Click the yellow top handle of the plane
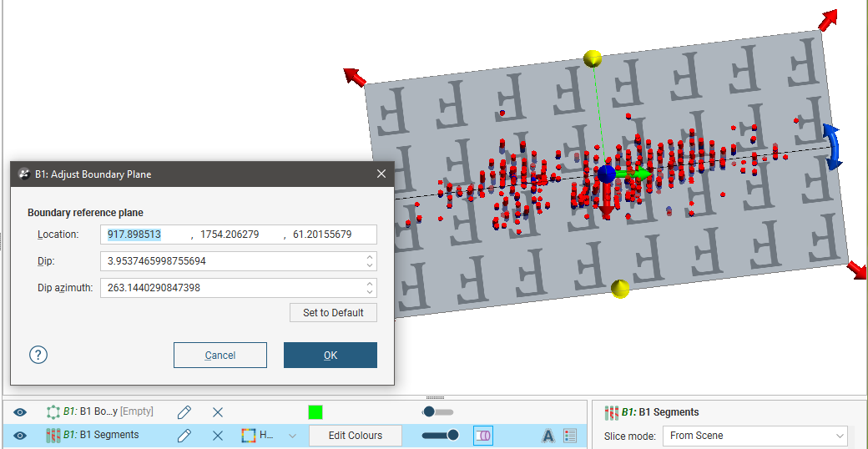The width and height of the screenshot is (868, 449). pyautogui.click(x=593, y=58)
